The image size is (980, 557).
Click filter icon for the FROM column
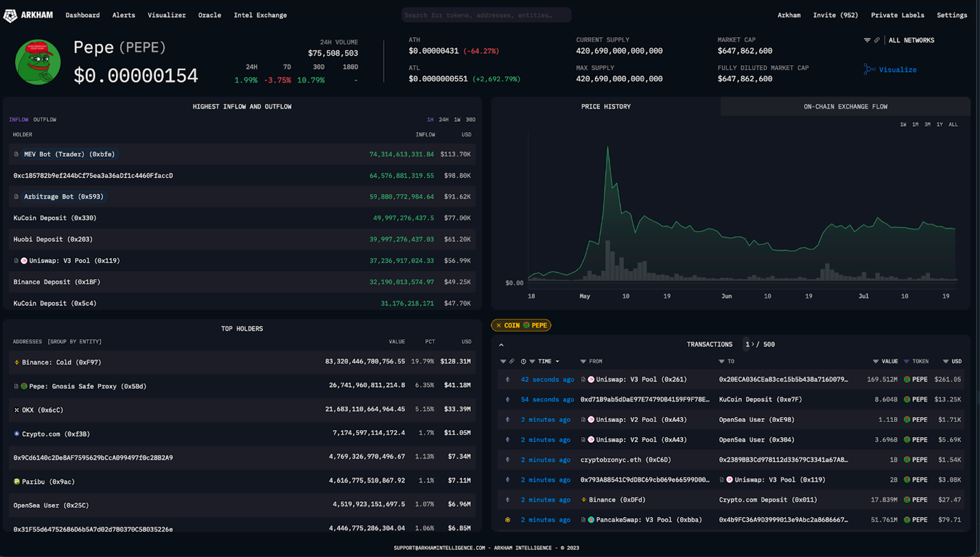(583, 361)
